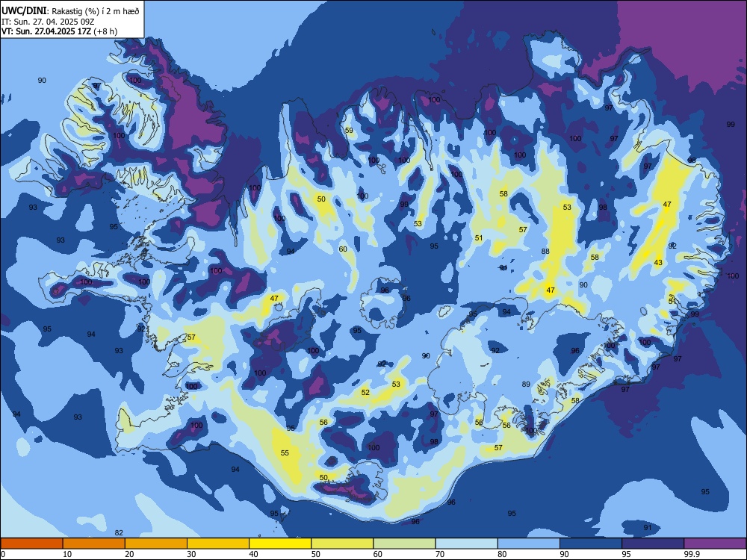This screenshot has width=747, height=560.
Task: Click the legend scale label 80
Action: coord(502,554)
